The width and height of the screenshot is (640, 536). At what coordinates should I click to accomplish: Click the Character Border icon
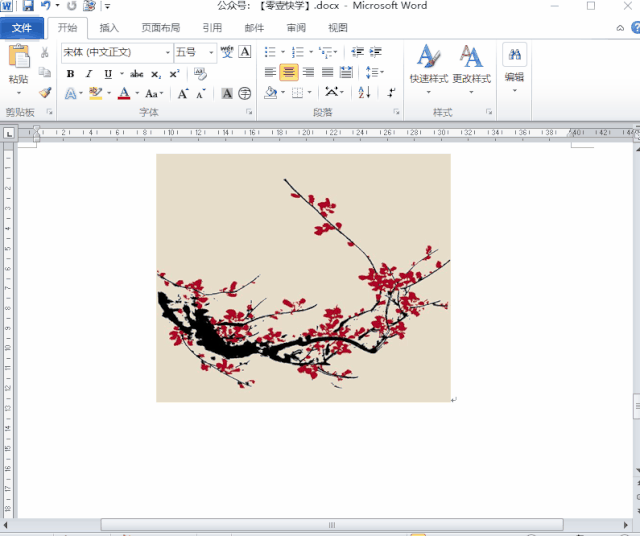244,52
